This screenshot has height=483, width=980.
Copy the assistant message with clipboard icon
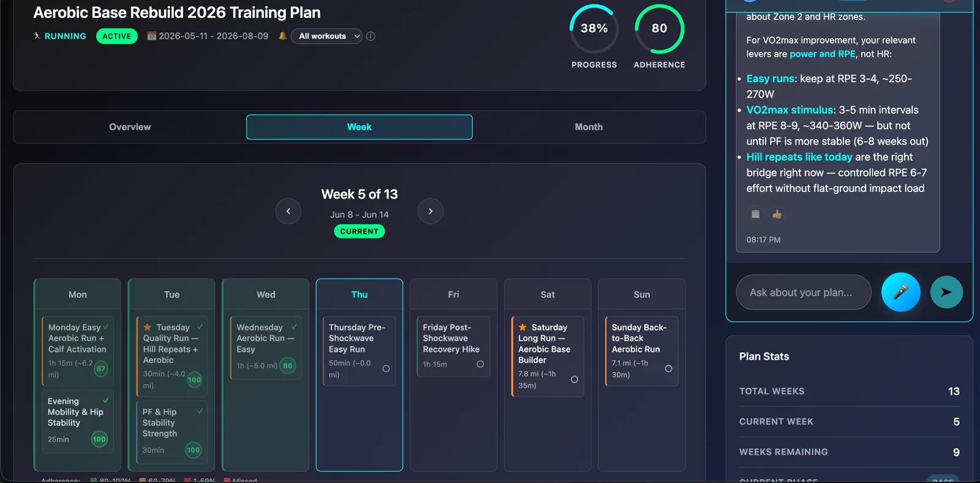tap(755, 214)
